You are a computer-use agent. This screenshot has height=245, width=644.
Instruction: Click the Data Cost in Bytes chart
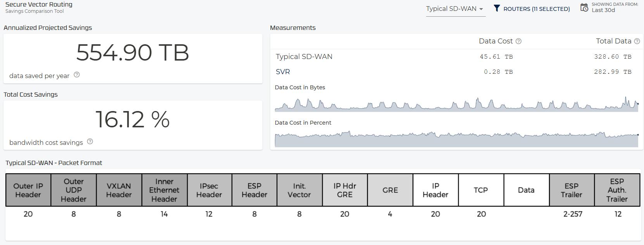(456, 104)
